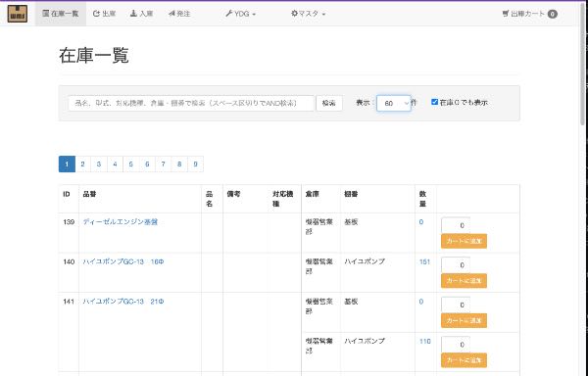588x376 pixels.
Task: Focus quantity input for row 141 基板 shelf
Action: (456, 305)
